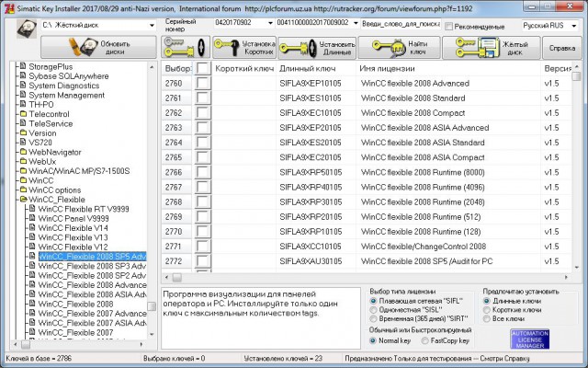Viewport: 588px width, 368px height.
Task: Click the StoragePlus document icon in tree
Action: click(x=23, y=66)
